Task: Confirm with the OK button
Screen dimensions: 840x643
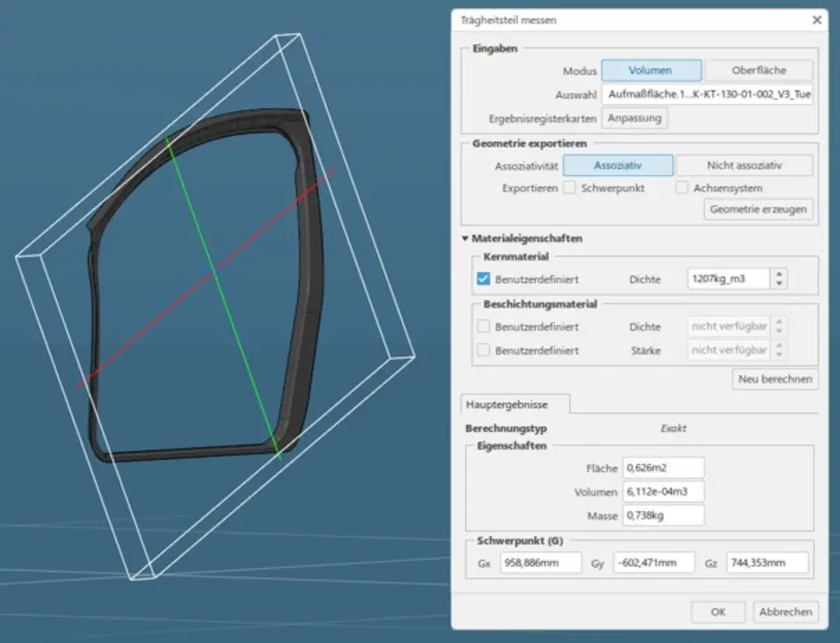Action: (x=718, y=612)
